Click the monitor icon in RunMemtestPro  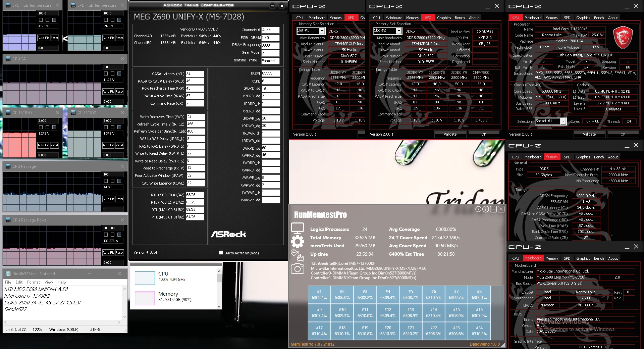point(298,229)
